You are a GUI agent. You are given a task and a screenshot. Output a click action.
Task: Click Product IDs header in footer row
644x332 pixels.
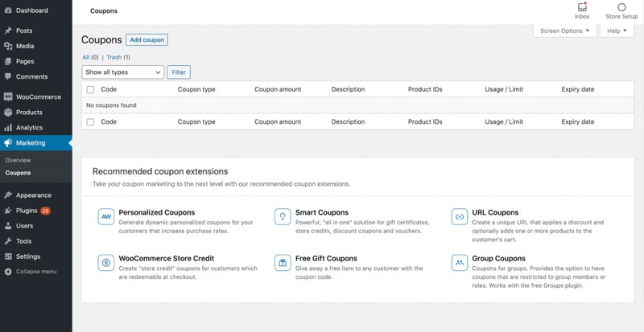[x=425, y=122]
